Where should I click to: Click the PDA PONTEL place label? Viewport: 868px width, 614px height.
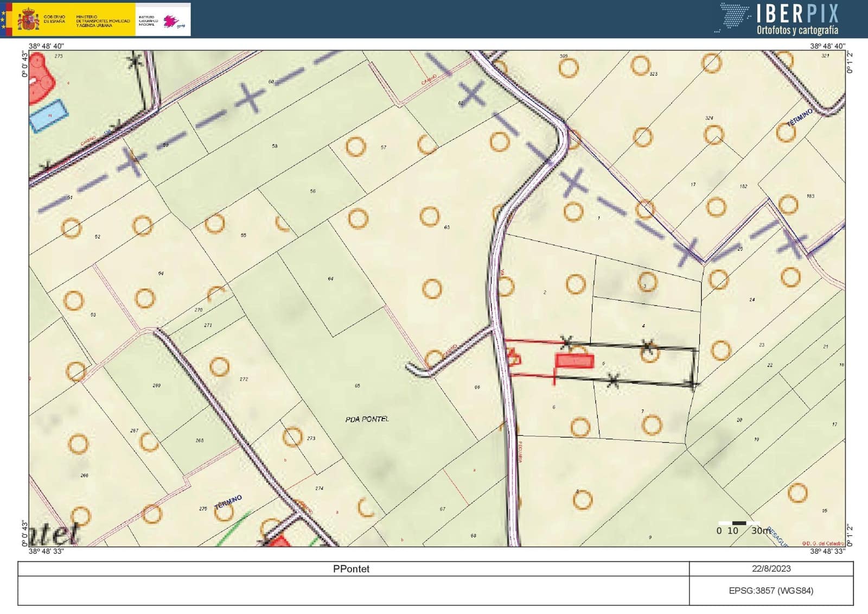367,419
